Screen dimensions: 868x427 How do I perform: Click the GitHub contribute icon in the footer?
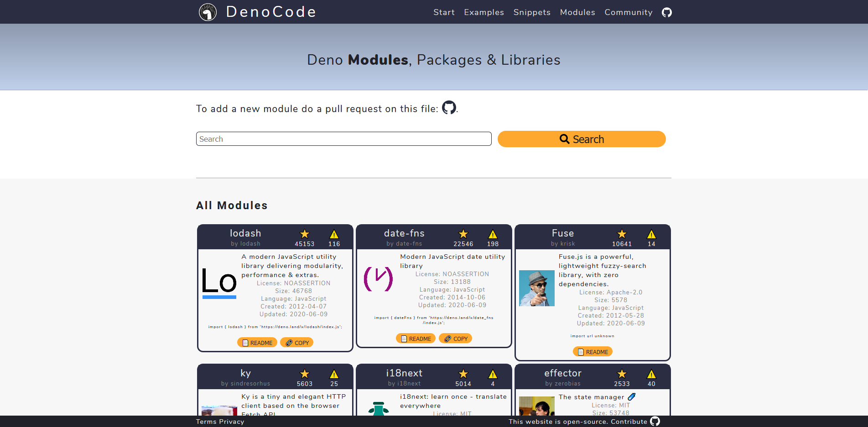point(655,421)
